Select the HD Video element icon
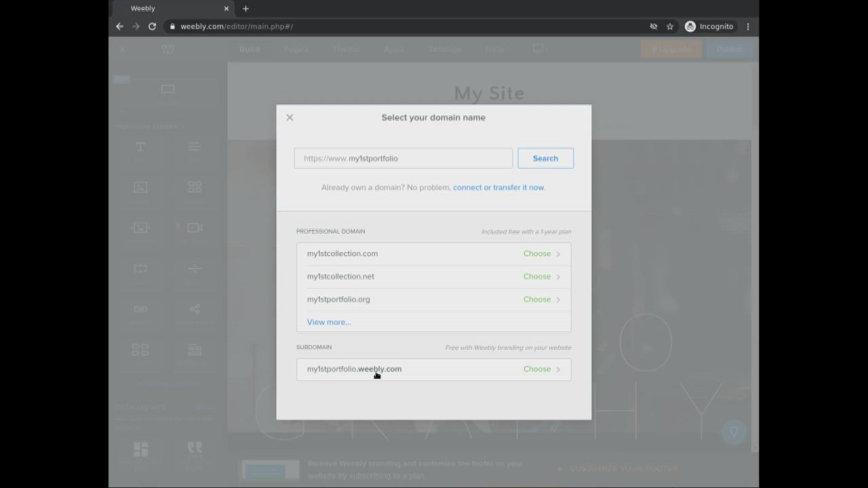The height and width of the screenshot is (488, 868). click(x=195, y=228)
